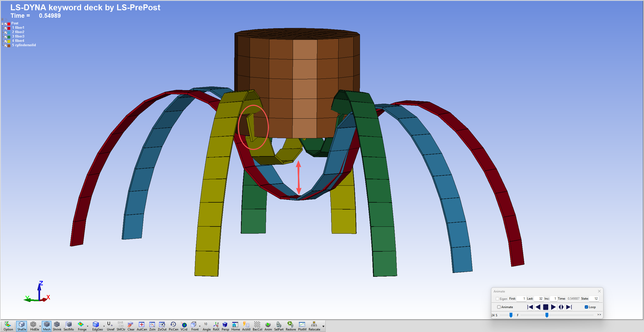This screenshot has width=644, height=332.
Task: Enable the Animate checkbox
Action: 499,307
